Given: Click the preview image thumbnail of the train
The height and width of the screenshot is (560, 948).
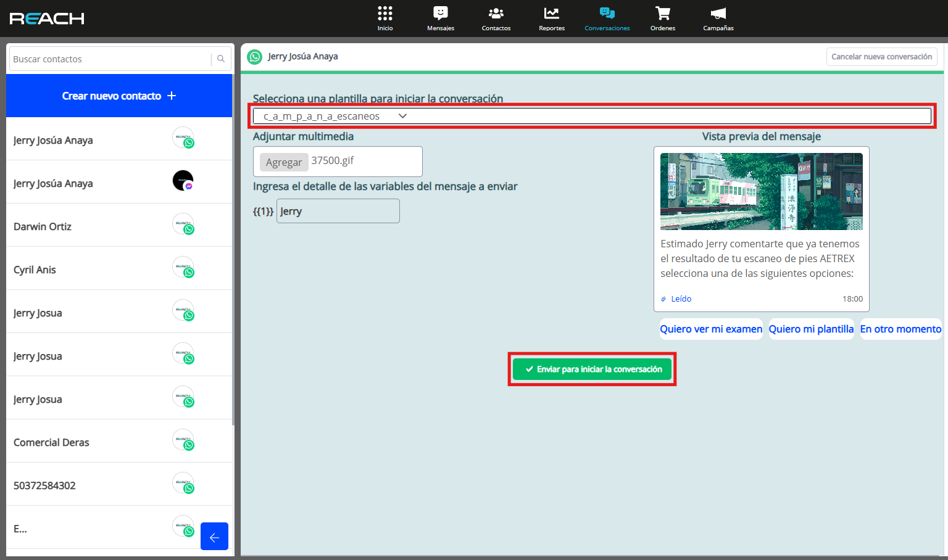Looking at the screenshot, I should pyautogui.click(x=761, y=191).
